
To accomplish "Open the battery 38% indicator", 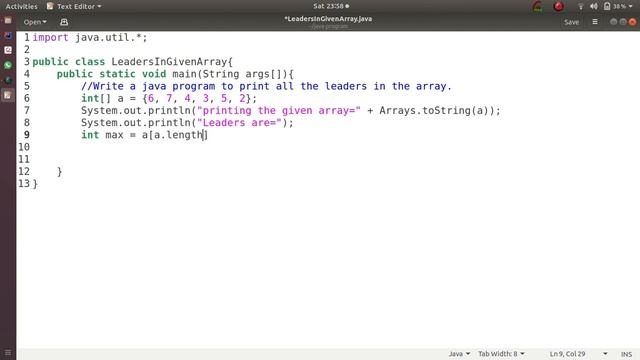I will coord(615,7).
